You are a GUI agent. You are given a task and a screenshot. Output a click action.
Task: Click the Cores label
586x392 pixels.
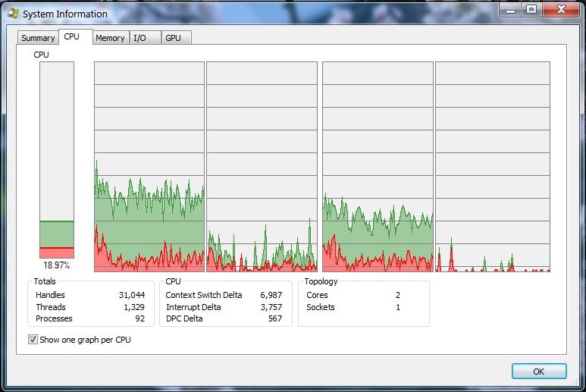pos(317,295)
